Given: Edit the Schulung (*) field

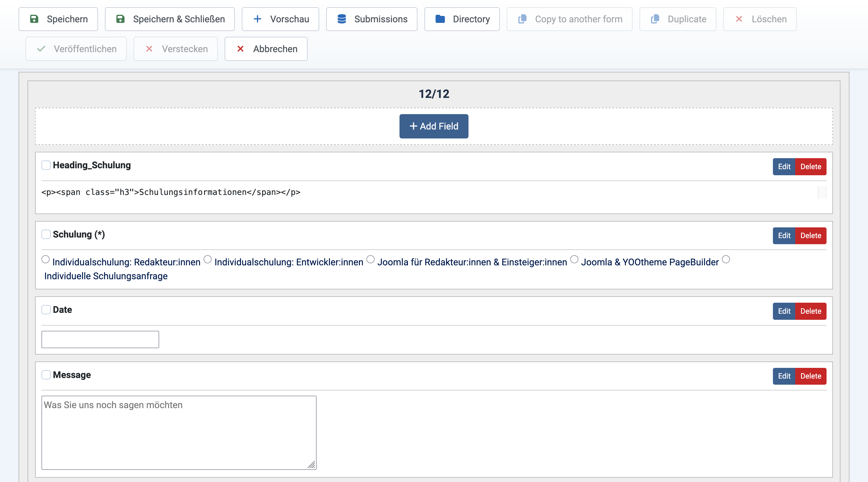Looking at the screenshot, I should (x=784, y=235).
